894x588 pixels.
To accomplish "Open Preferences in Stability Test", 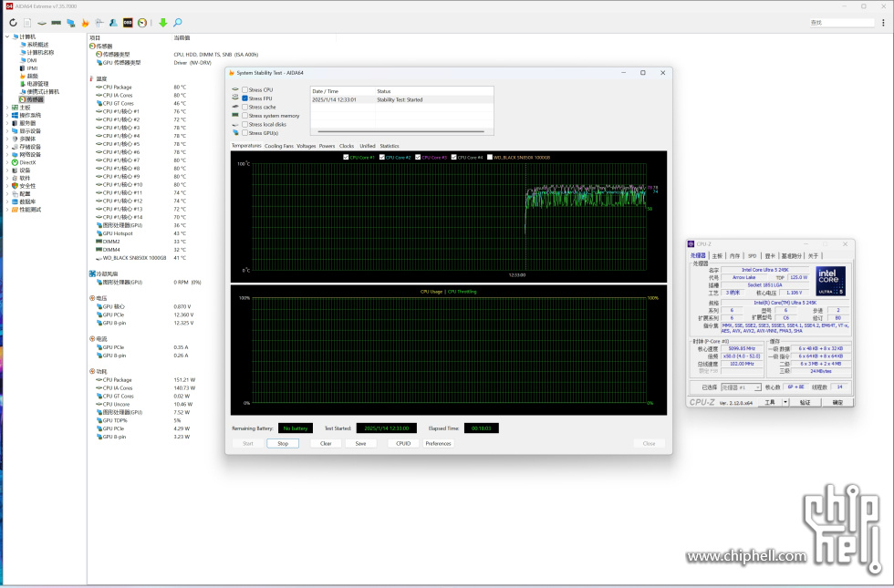I will pyautogui.click(x=438, y=443).
